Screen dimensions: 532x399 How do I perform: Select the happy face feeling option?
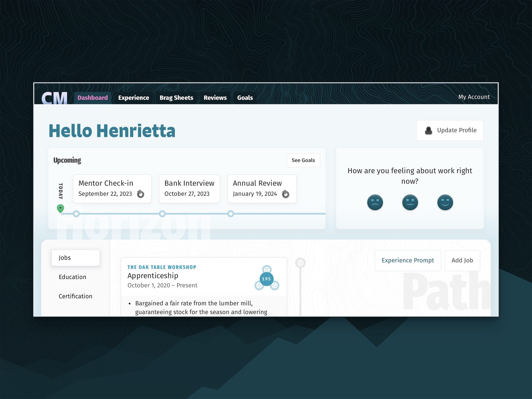click(x=445, y=202)
